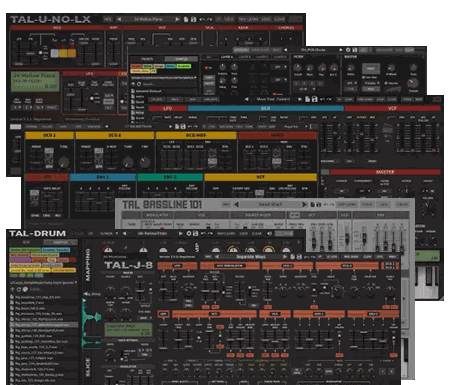This screenshot has width=450, height=385.
Task: Click the redo arrow in TAL-U-NO-LX header
Action: (x=209, y=19)
